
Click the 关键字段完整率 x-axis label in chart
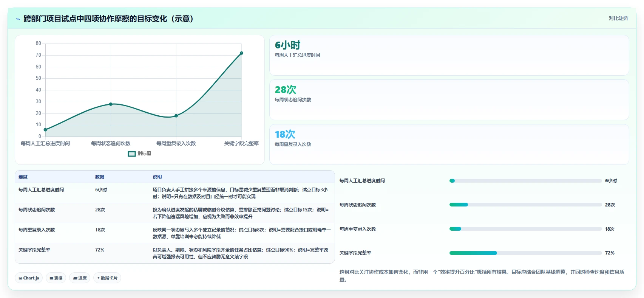coord(241,143)
